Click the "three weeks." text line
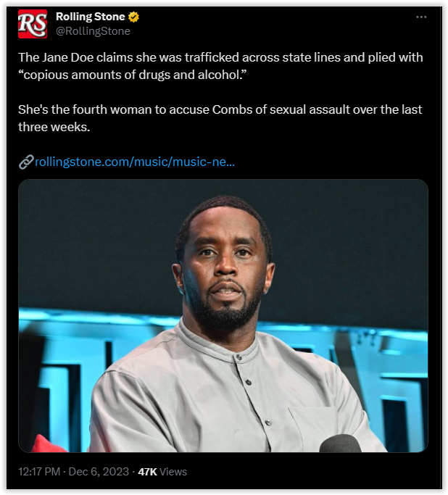The width and height of the screenshot is (448, 495). (54, 128)
